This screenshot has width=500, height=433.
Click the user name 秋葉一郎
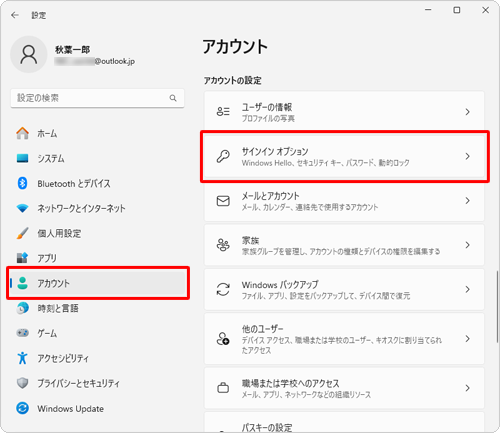tap(72, 50)
